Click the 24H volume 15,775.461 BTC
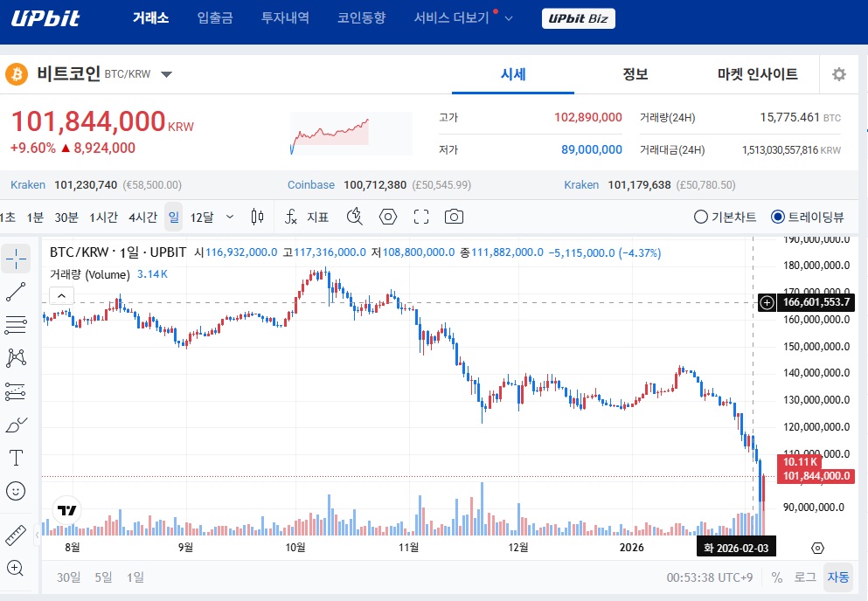 [x=800, y=117]
